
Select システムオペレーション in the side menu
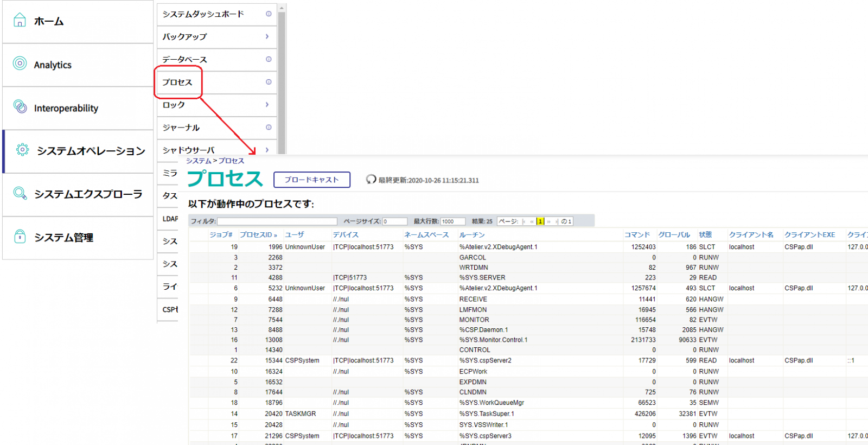click(78, 151)
